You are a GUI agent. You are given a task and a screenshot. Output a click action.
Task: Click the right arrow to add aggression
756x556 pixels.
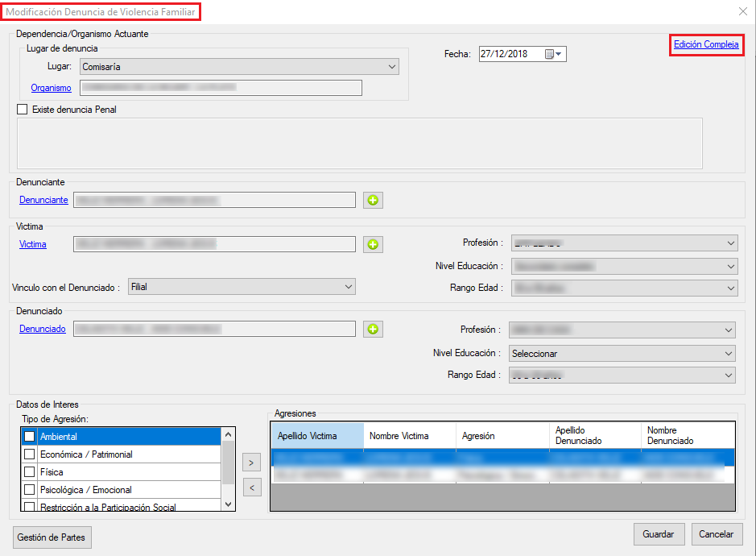coord(251,463)
